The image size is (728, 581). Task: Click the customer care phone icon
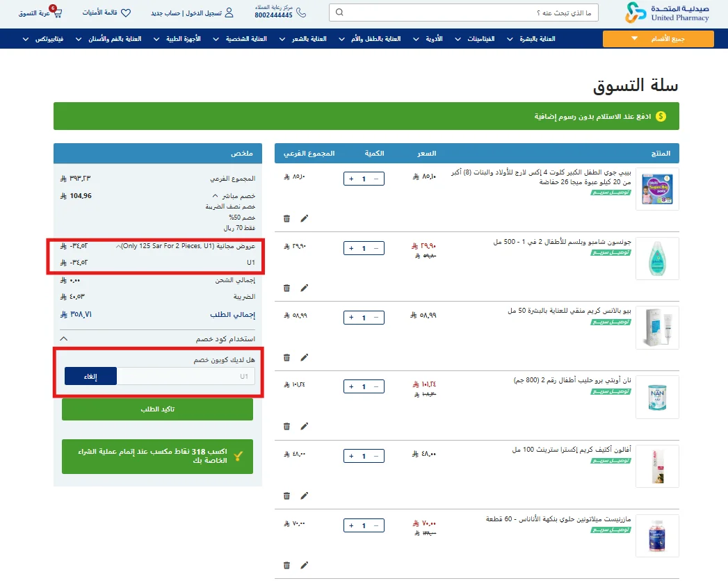(x=301, y=13)
